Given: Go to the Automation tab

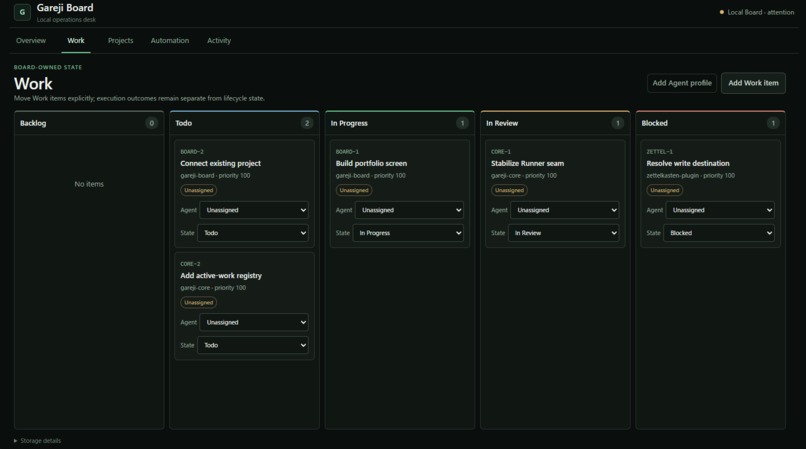Looking at the screenshot, I should coord(170,41).
